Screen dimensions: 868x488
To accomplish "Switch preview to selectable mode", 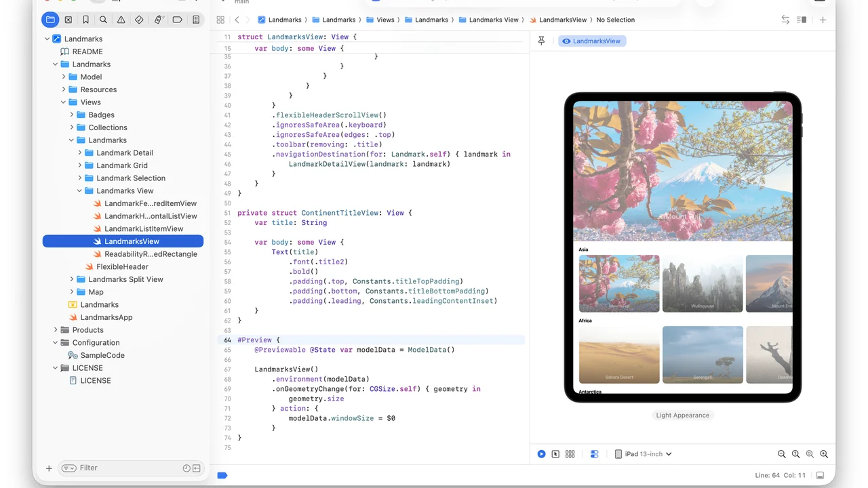I will pyautogui.click(x=555, y=454).
